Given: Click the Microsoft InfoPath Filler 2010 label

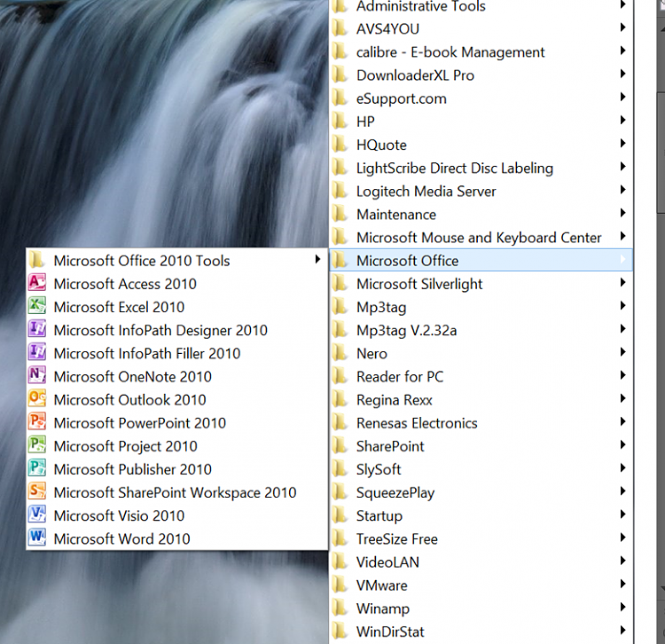Looking at the screenshot, I should (147, 353).
